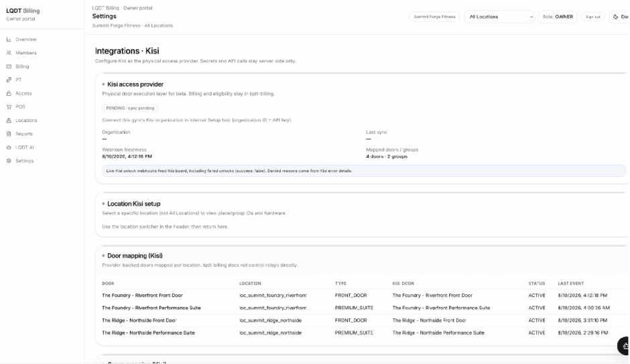630x364 pixels.
Task: Go to Members page
Action: (x=25, y=53)
